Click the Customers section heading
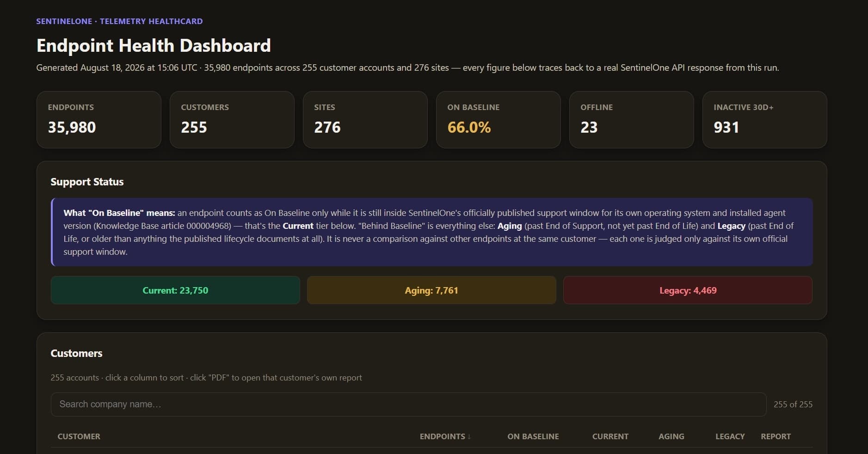868x454 pixels. tap(76, 353)
